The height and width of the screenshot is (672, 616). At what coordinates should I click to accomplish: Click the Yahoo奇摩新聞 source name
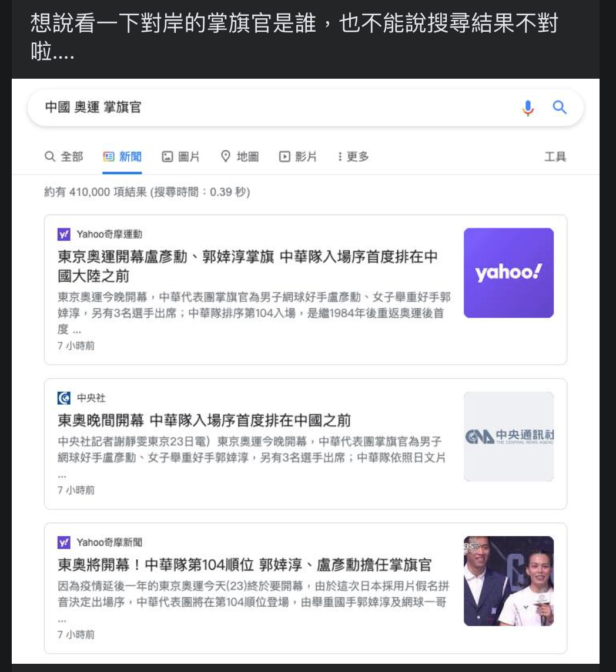(109, 543)
